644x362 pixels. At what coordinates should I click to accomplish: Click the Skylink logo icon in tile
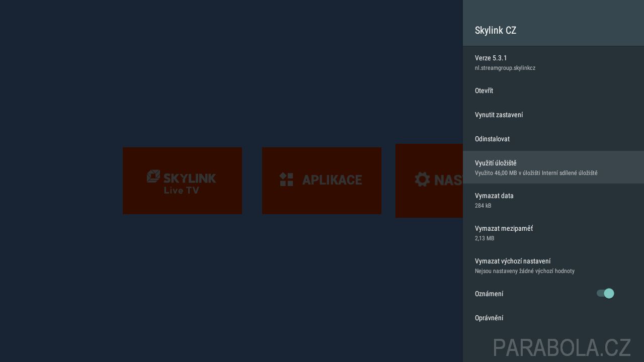pos(153,176)
